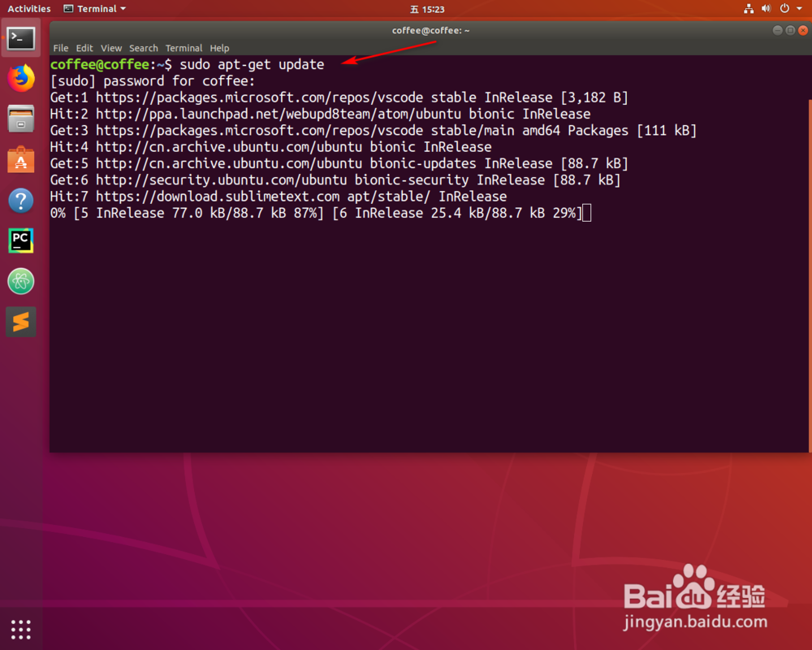Open Ubuntu Software from the dock

click(20, 159)
